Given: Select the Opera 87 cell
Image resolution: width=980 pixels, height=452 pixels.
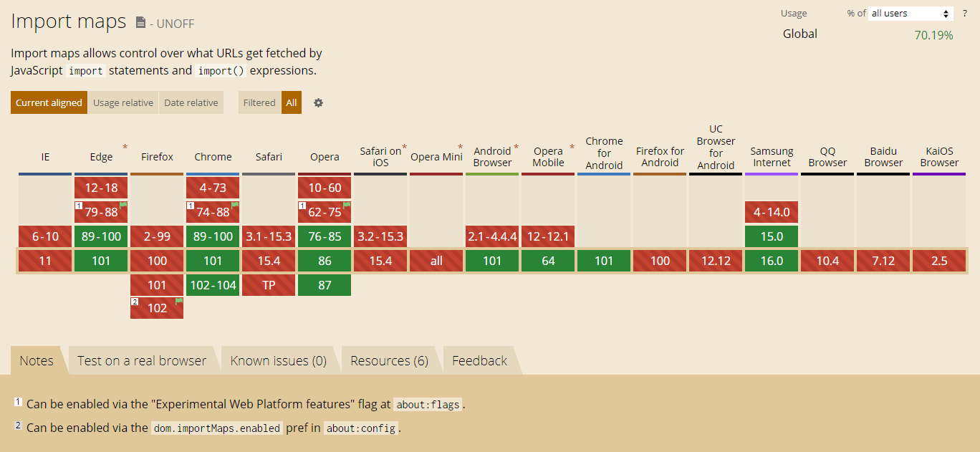Looking at the screenshot, I should [325, 285].
